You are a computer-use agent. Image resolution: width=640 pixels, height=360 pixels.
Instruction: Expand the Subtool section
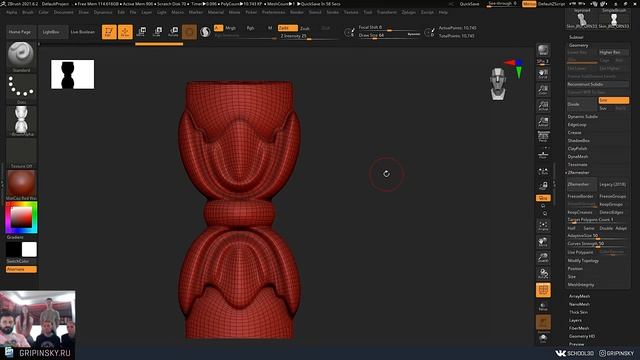tap(576, 37)
